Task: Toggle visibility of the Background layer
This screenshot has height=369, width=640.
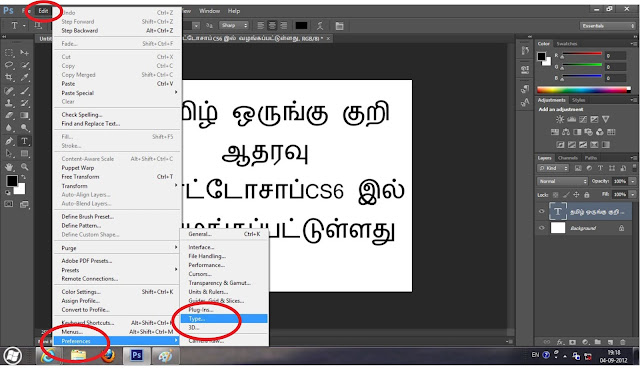Action: (x=542, y=228)
